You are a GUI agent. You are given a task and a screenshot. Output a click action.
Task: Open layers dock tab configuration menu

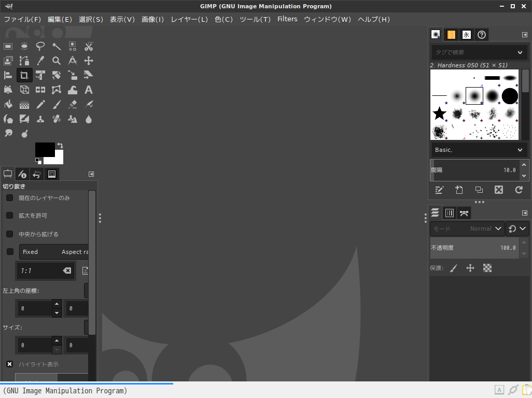[x=525, y=213]
